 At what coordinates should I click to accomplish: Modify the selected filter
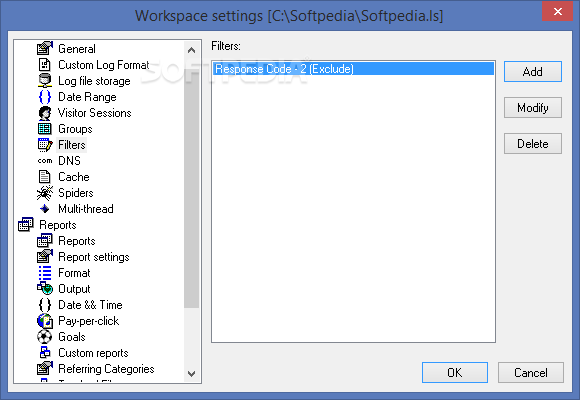533,108
